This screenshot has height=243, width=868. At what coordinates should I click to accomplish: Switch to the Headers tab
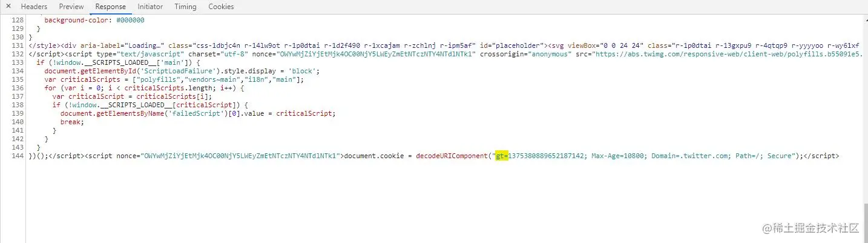(34, 7)
